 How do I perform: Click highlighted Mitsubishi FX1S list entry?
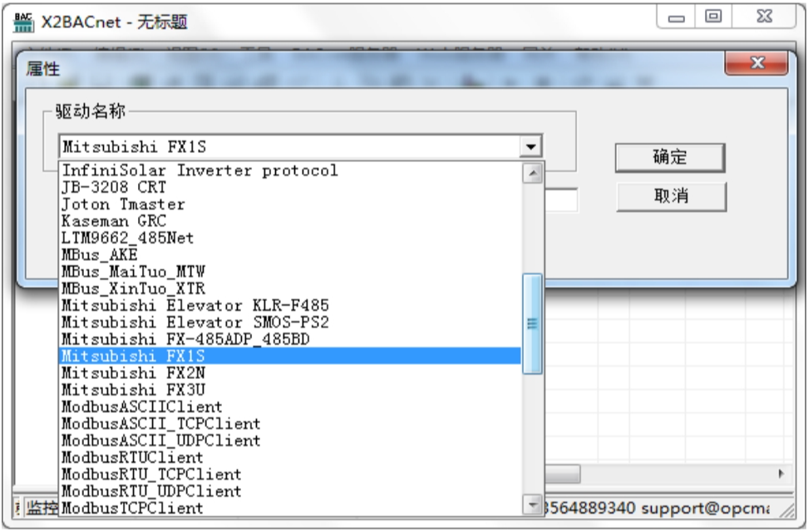click(x=290, y=357)
